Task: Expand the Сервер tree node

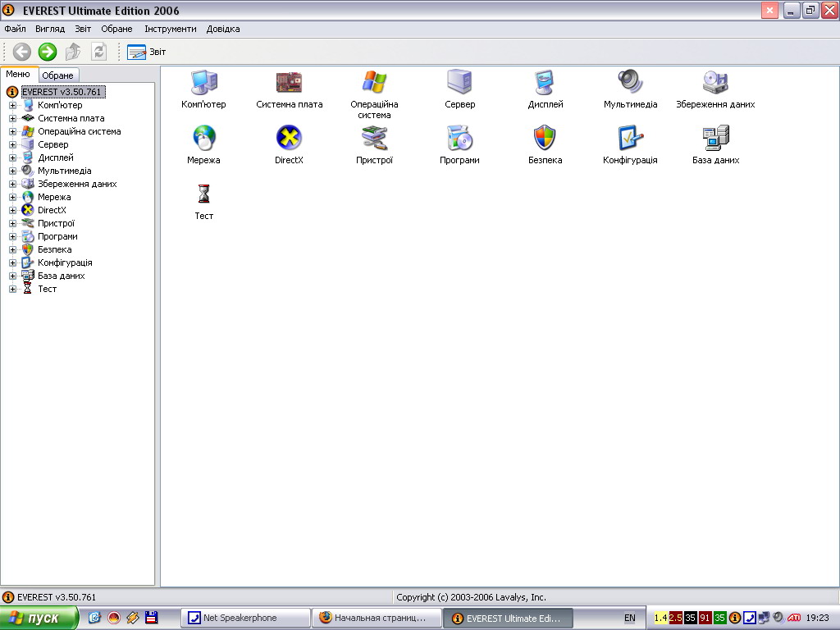Action: pyautogui.click(x=12, y=144)
